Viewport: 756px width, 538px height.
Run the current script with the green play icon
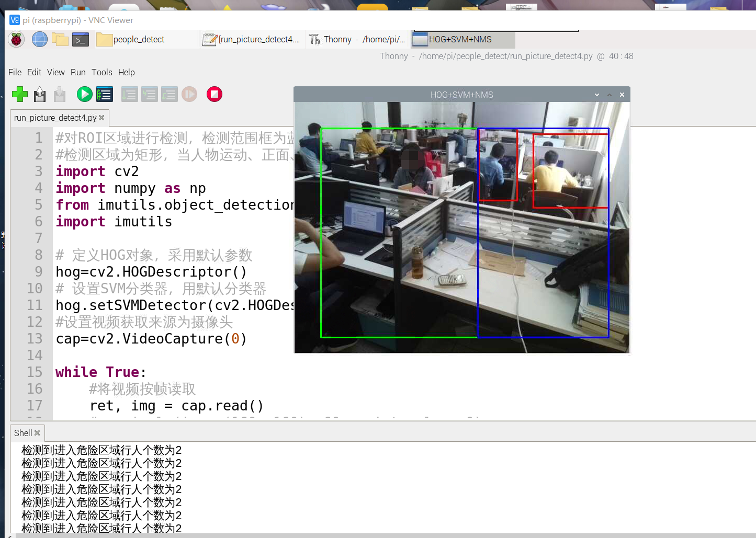(84, 94)
